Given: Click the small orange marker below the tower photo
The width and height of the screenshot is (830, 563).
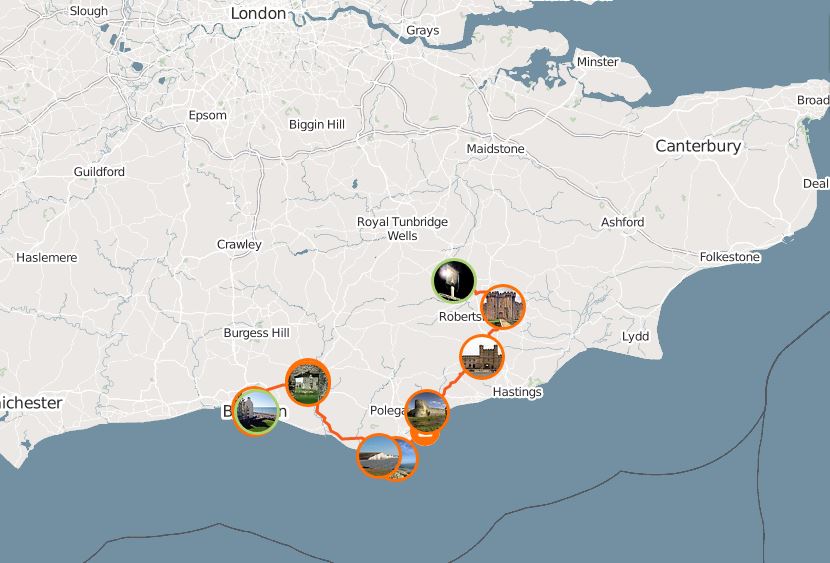Looking at the screenshot, I should pos(425,437).
